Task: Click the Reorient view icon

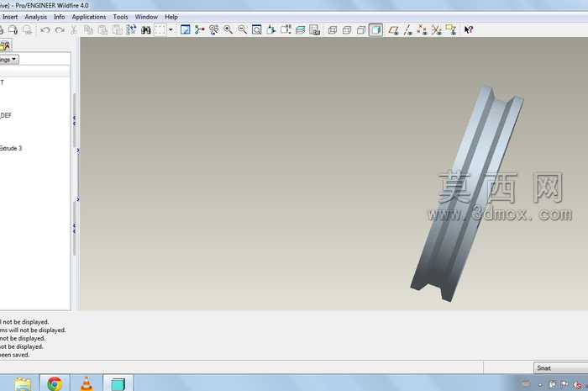Action: coord(271,30)
